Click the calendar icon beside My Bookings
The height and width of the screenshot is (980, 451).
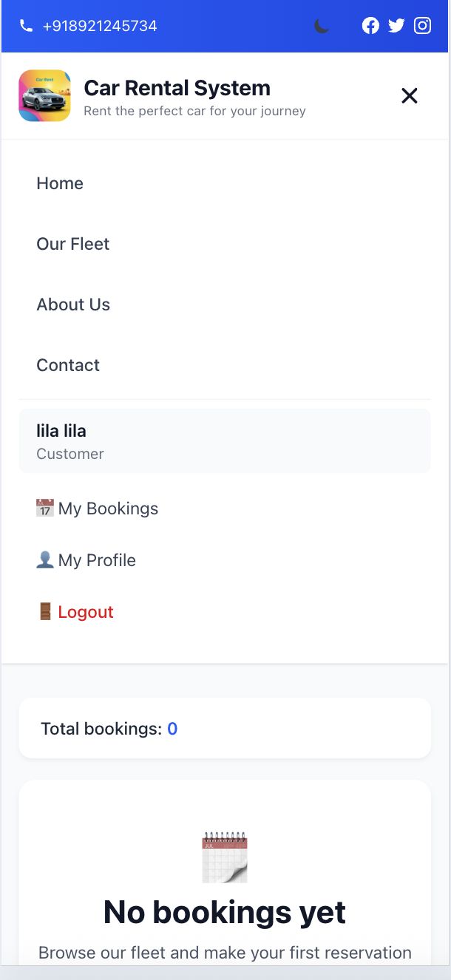[x=45, y=508]
